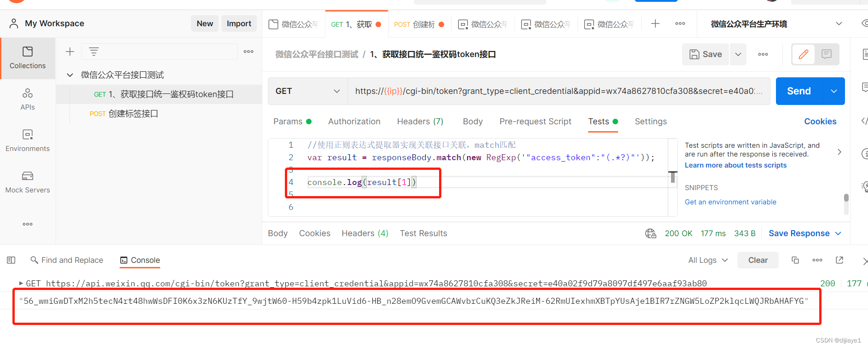Show more sidebar options below Mock Servers
The width and height of the screenshot is (868, 348).
click(28, 224)
